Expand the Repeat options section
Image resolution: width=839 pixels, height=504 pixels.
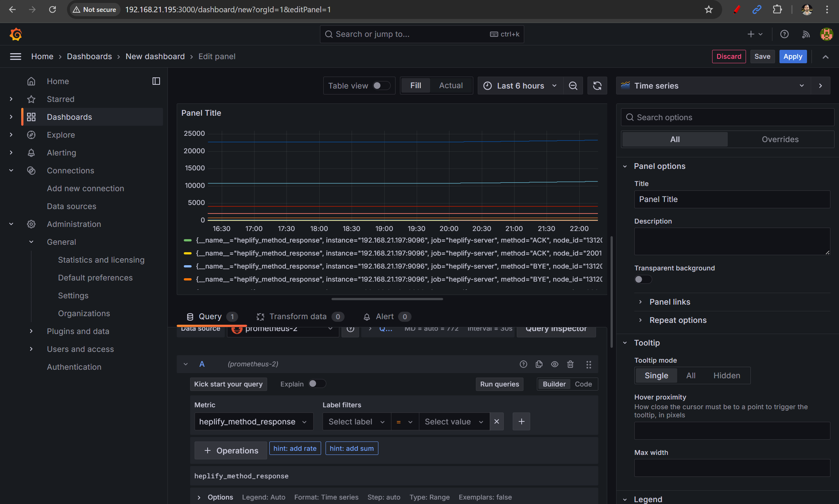tap(678, 320)
